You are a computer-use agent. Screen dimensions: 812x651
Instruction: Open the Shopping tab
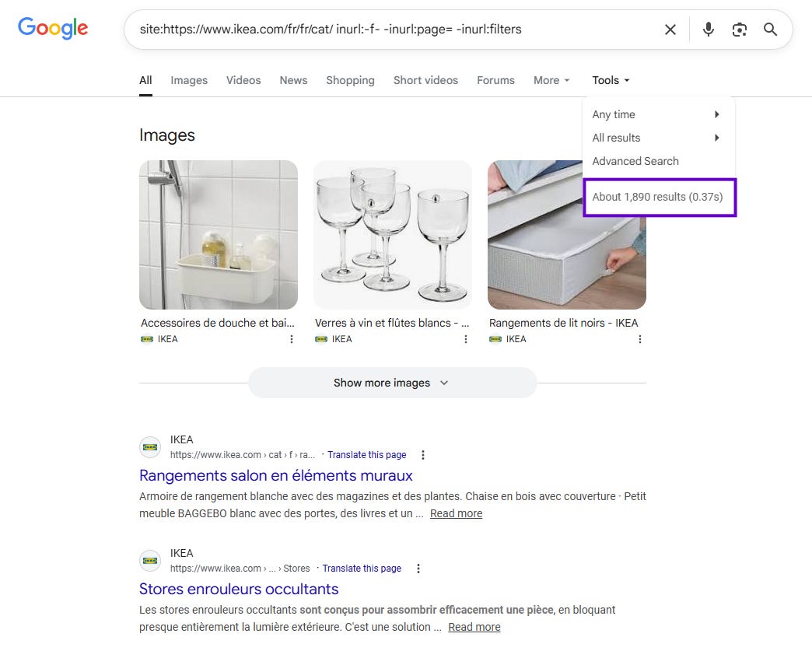pyautogui.click(x=350, y=80)
